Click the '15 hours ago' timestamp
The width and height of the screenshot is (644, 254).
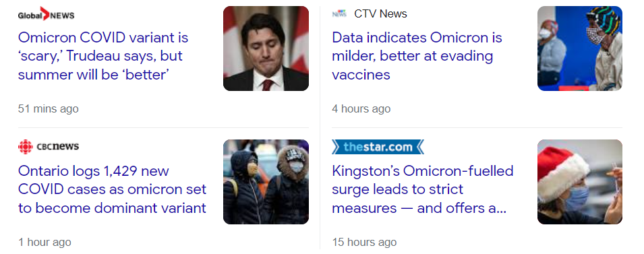(364, 242)
